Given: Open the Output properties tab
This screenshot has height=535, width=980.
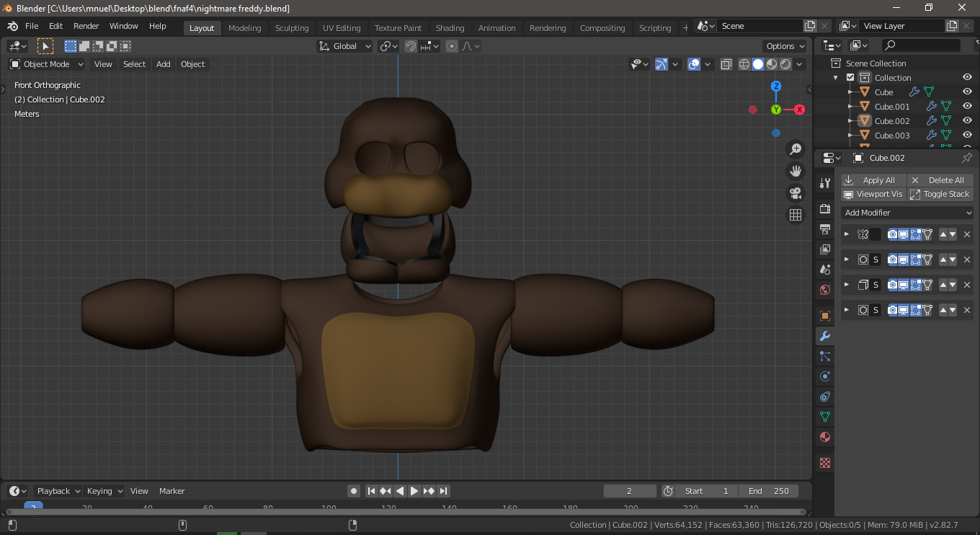Looking at the screenshot, I should [825, 229].
